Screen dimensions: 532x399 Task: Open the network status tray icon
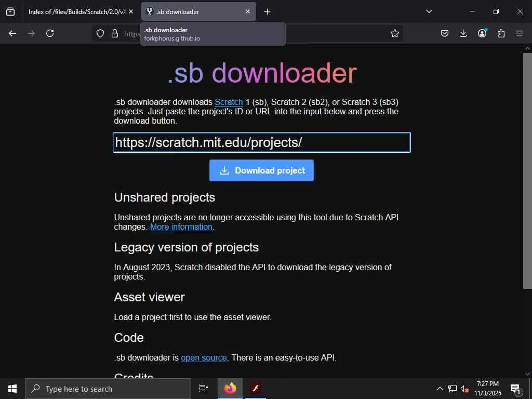453,389
